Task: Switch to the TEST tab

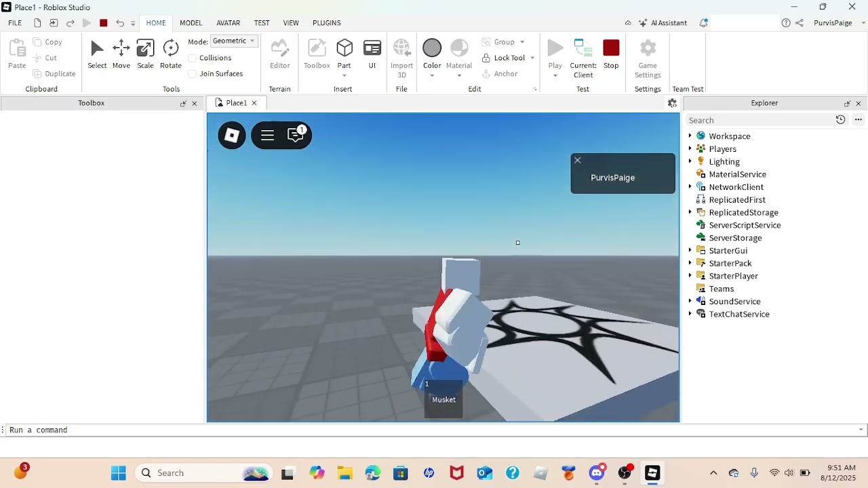Action: coord(262,23)
